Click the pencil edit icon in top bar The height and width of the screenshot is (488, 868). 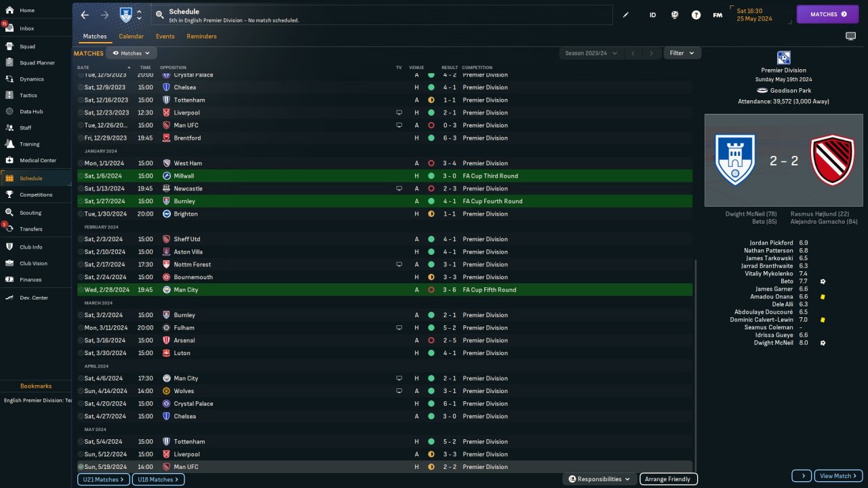click(626, 15)
